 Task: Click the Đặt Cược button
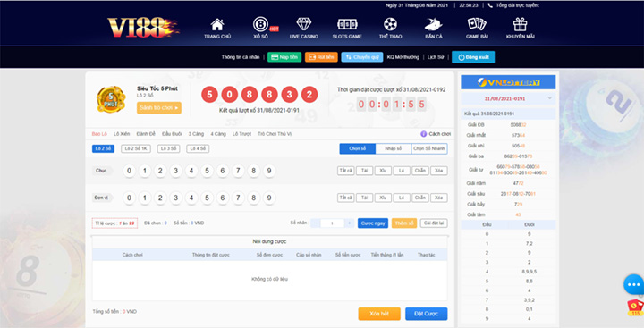(427, 314)
